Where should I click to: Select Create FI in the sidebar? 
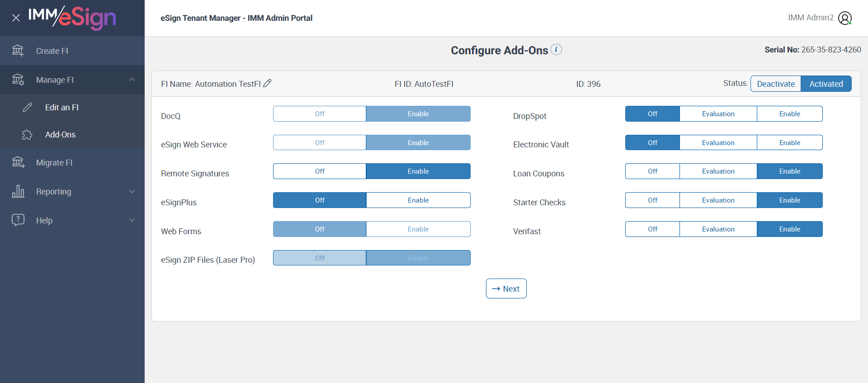pos(52,51)
